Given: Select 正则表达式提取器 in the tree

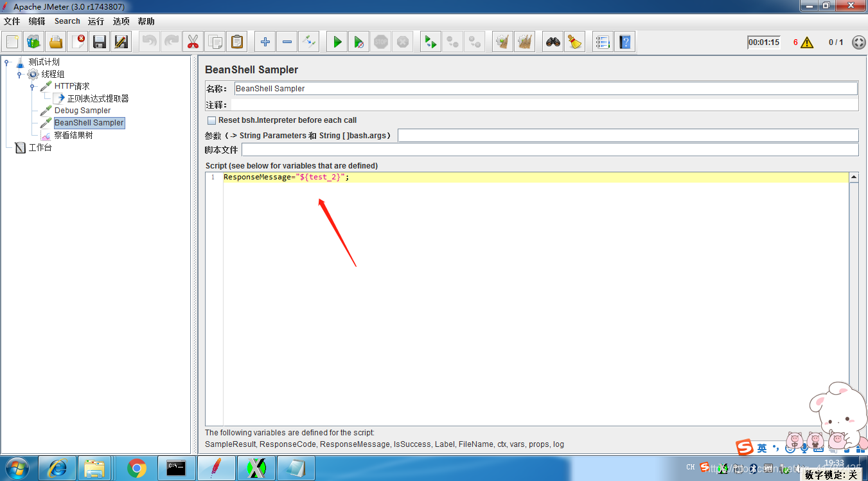Looking at the screenshot, I should pos(98,98).
